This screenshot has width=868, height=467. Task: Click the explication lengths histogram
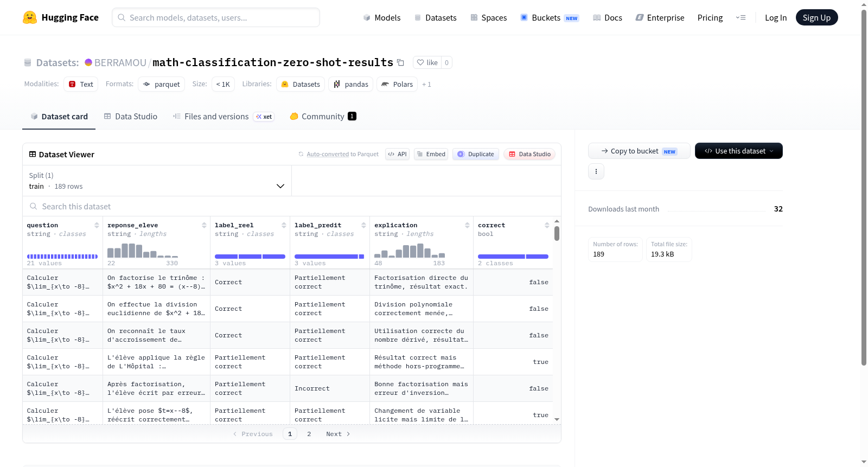tap(410, 250)
